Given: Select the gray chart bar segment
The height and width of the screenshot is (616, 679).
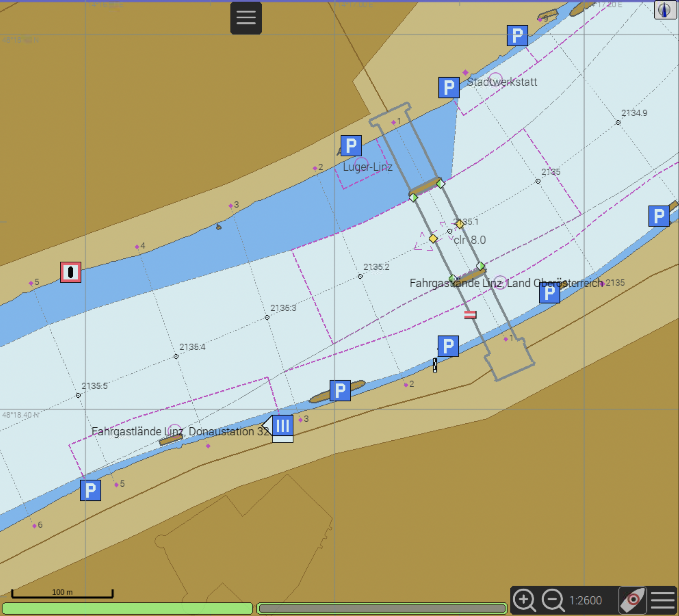Looking at the screenshot, I should 382,608.
